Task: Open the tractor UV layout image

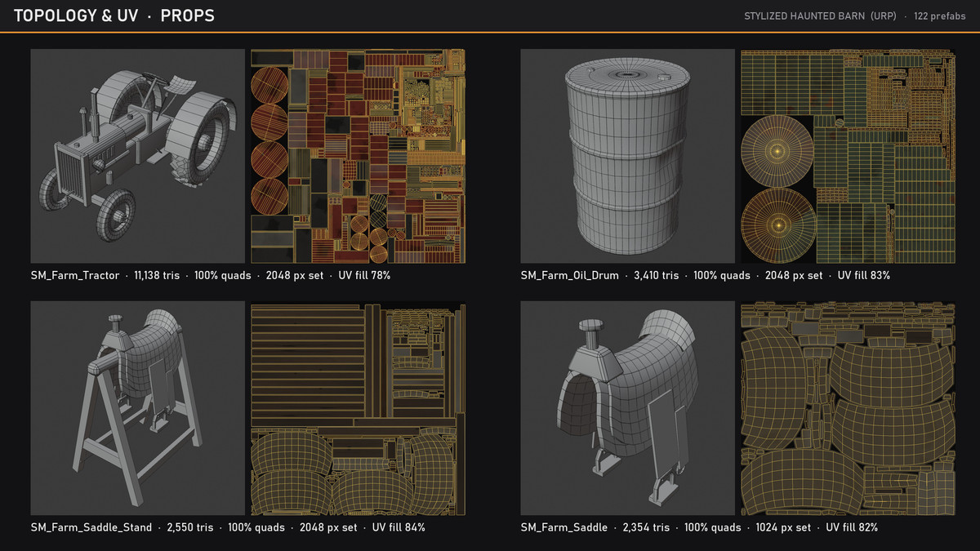Action: tap(358, 156)
